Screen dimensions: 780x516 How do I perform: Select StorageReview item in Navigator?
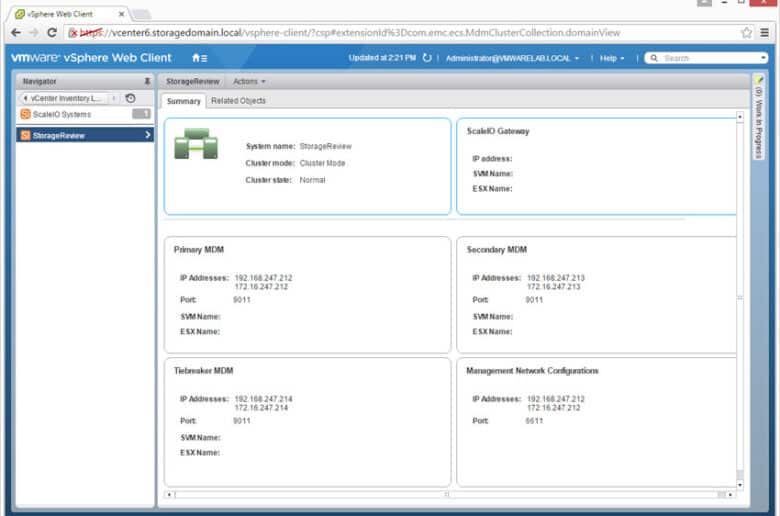[85, 135]
